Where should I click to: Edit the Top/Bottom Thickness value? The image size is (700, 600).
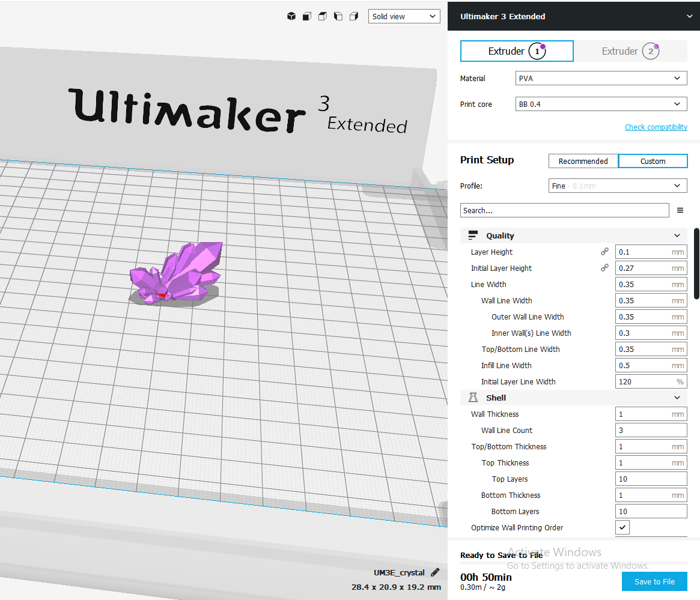coord(651,446)
